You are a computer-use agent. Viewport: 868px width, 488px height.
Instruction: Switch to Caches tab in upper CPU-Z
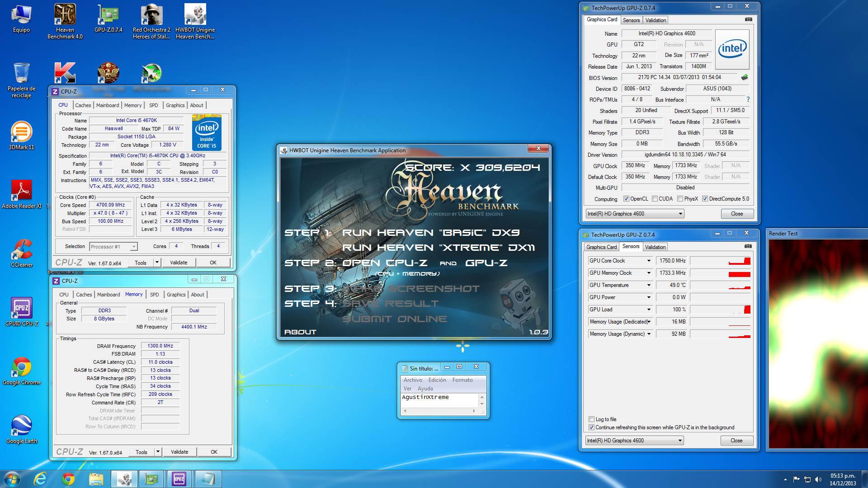click(83, 105)
